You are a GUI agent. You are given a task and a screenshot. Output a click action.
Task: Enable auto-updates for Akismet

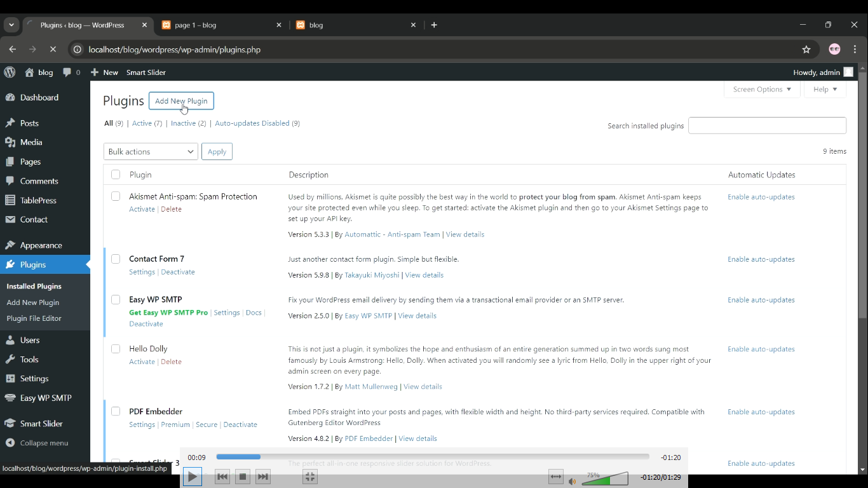pyautogui.click(x=761, y=197)
